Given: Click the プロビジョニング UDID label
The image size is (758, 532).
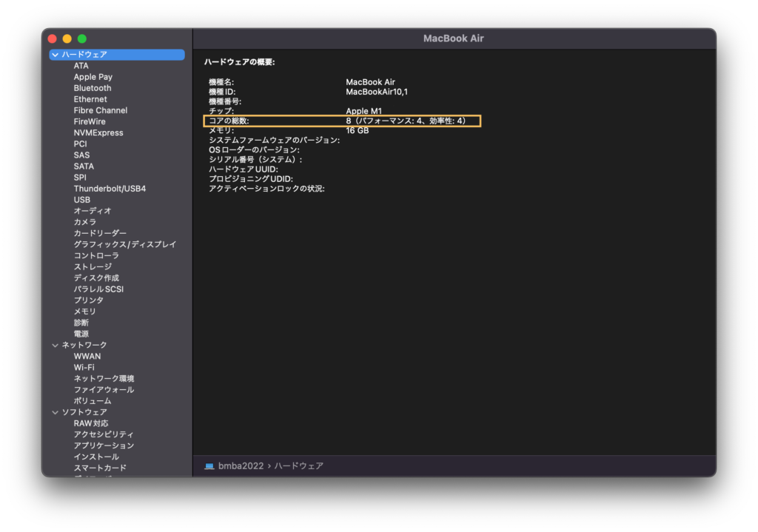Looking at the screenshot, I should pyautogui.click(x=250, y=179).
